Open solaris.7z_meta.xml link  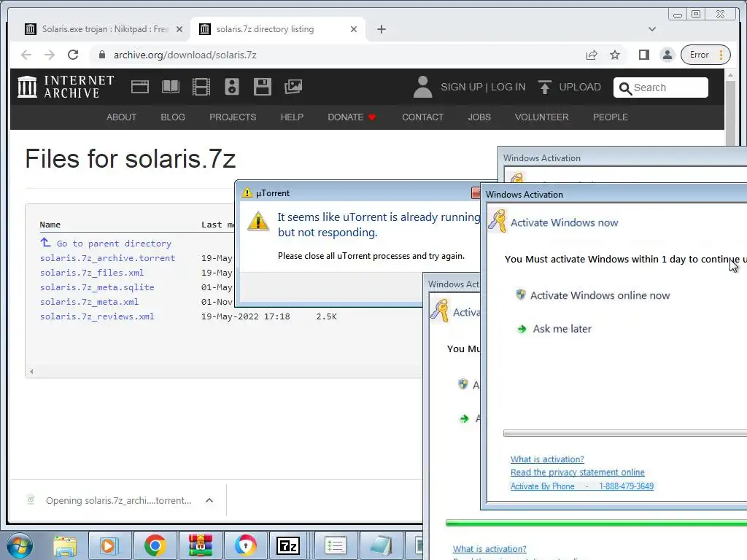click(x=89, y=302)
